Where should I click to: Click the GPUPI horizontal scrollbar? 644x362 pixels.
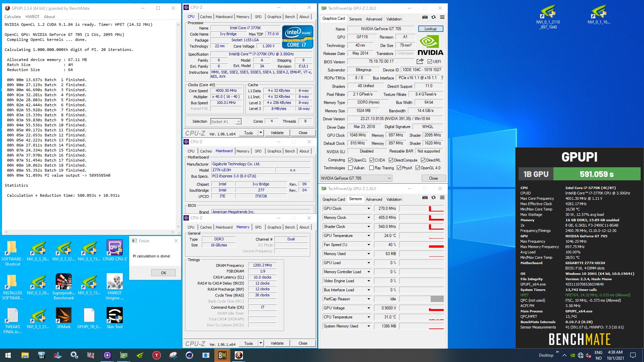point(90,232)
